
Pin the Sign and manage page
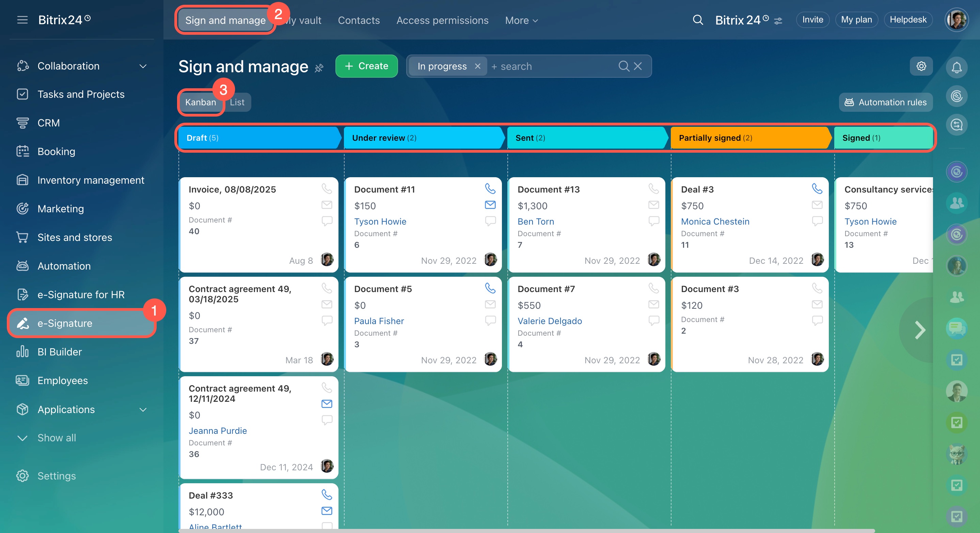tap(319, 68)
